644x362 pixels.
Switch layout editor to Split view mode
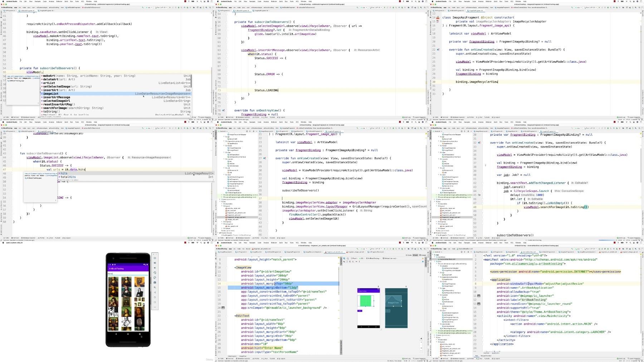click(x=416, y=255)
